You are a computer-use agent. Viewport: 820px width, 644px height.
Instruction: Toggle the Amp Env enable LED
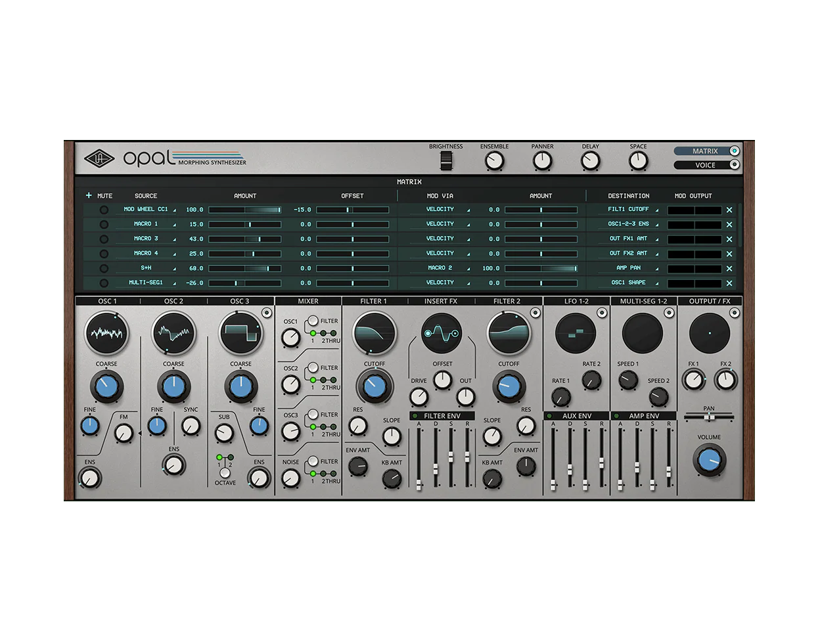point(616,416)
